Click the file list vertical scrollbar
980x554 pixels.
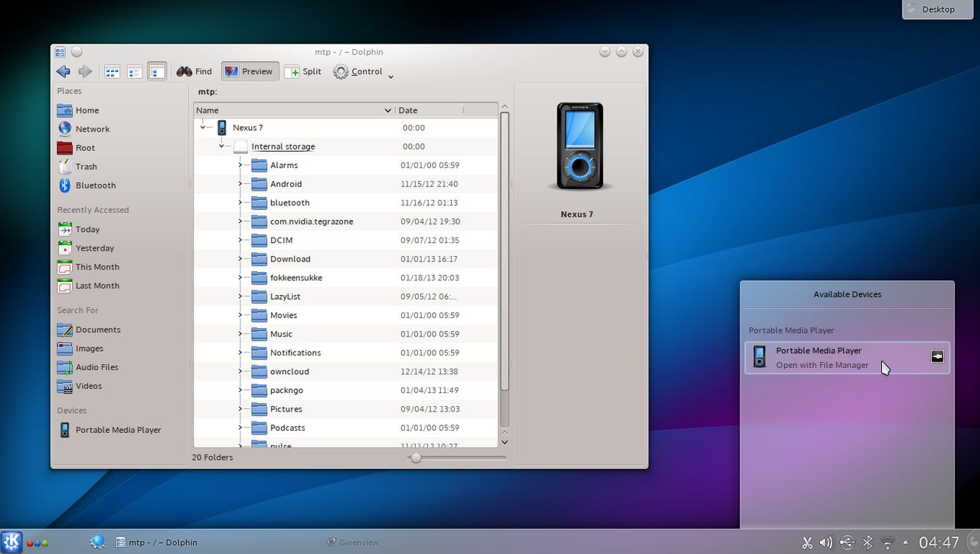tap(505, 253)
